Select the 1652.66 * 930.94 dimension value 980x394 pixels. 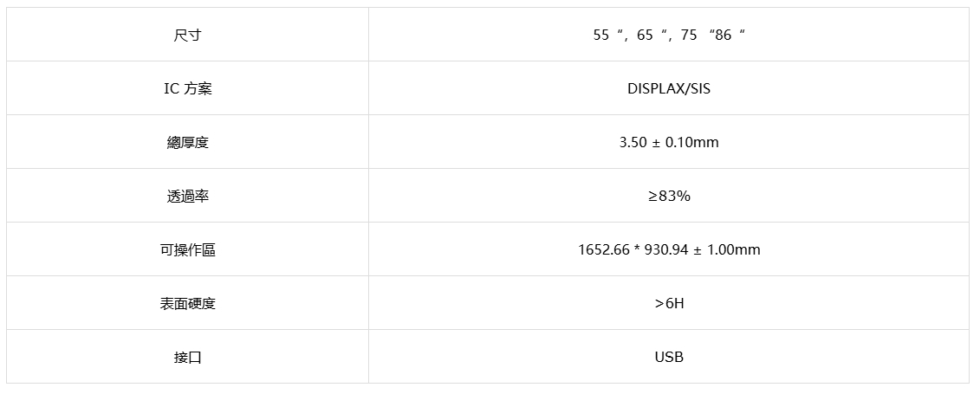point(633,249)
